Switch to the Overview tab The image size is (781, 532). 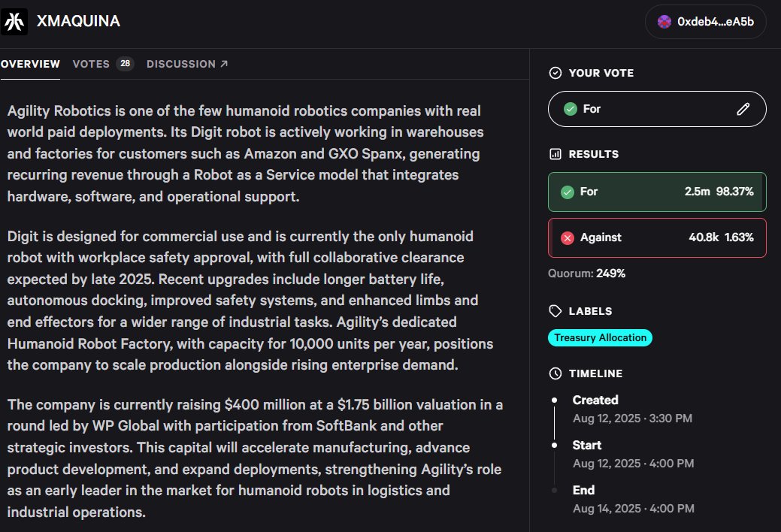(30, 64)
